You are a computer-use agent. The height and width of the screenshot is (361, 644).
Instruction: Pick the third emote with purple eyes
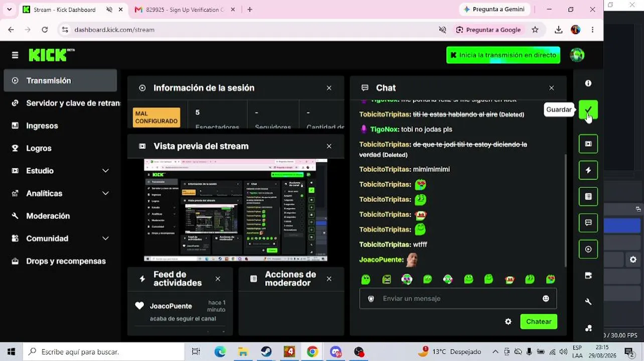407,279
